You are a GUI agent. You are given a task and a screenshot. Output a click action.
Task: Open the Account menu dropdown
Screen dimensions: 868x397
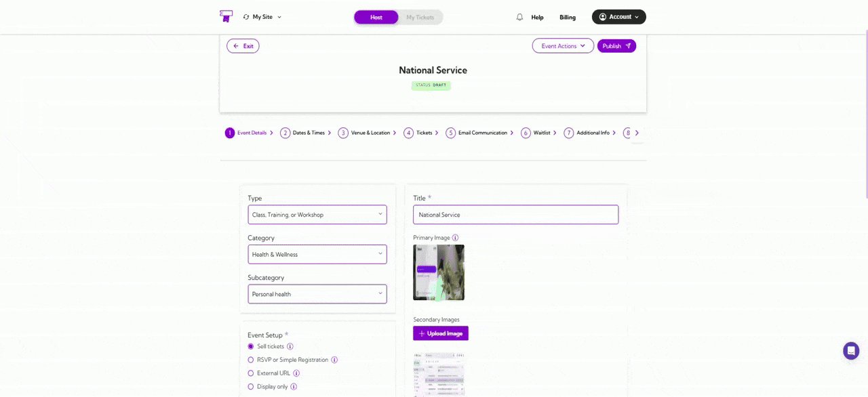point(619,17)
